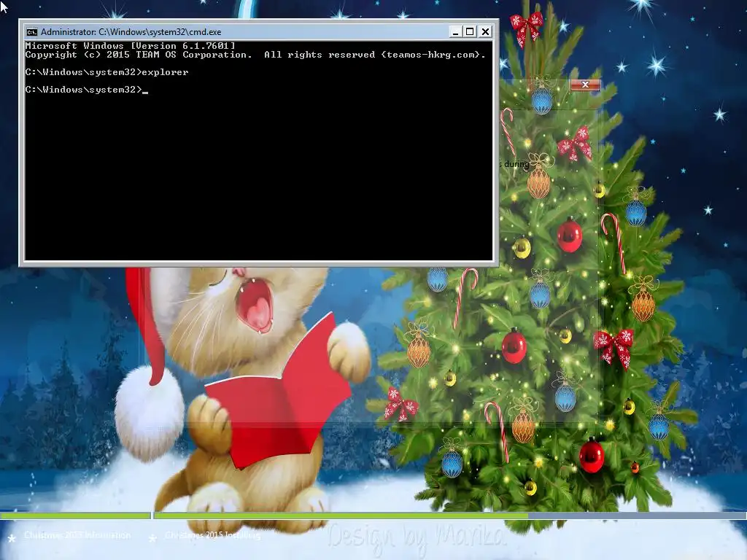747x560 pixels.
Task: Click the Copyright 2015 TEAM OS Corporation line
Action: coord(255,55)
